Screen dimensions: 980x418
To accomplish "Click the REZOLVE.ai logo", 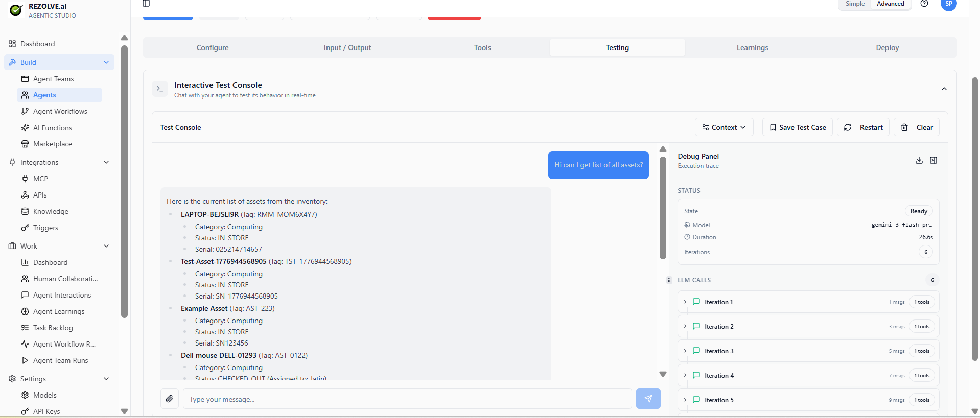I will coord(16,10).
